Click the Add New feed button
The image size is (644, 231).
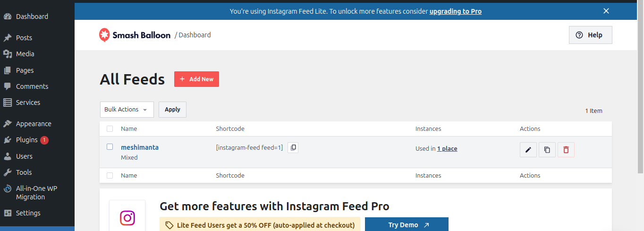coord(196,79)
